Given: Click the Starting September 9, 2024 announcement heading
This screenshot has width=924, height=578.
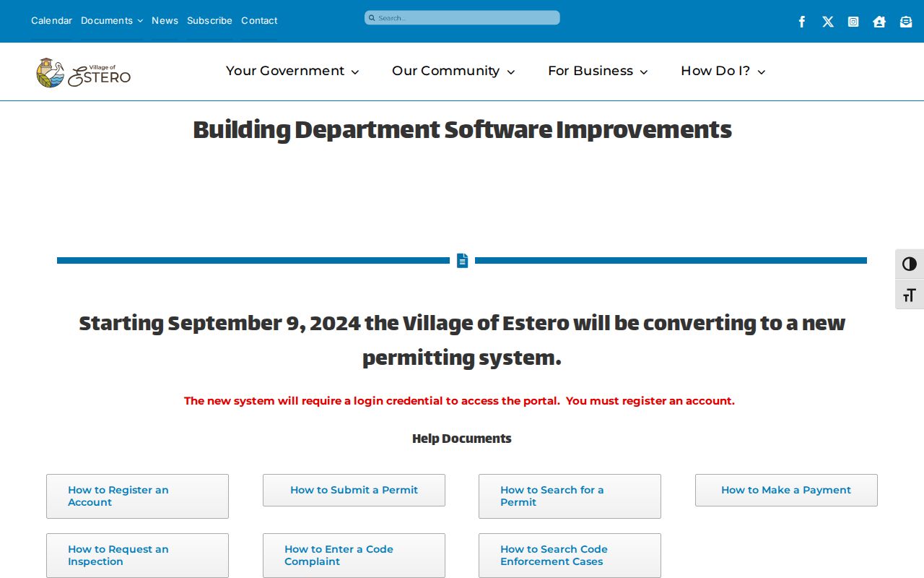Looking at the screenshot, I should (x=462, y=340).
